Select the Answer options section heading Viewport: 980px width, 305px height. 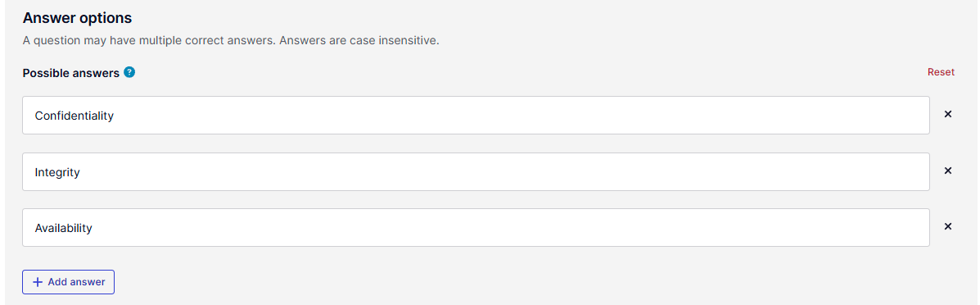(x=77, y=18)
